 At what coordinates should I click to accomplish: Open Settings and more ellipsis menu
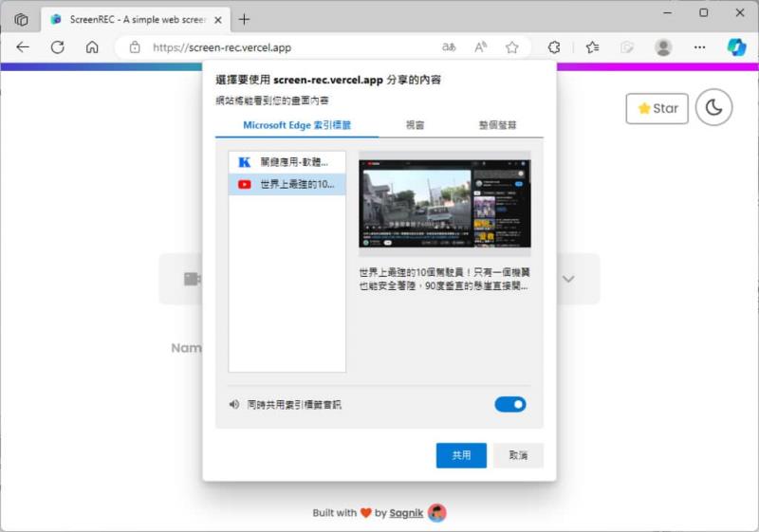[x=699, y=47]
